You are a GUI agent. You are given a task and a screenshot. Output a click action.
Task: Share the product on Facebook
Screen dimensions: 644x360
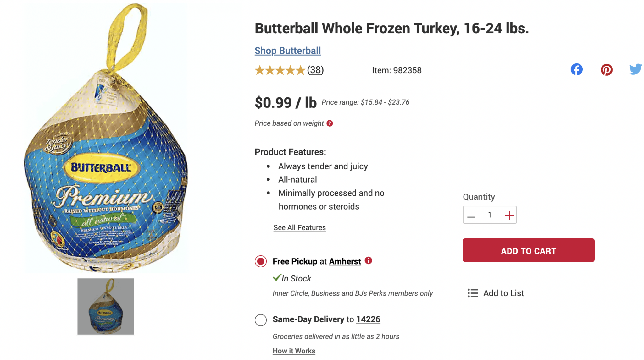pyautogui.click(x=576, y=69)
